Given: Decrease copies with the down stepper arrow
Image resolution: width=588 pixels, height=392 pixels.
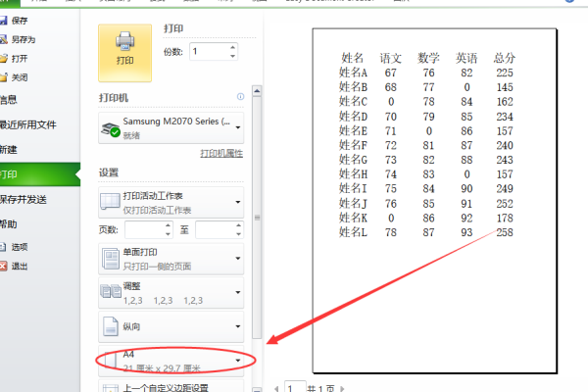Looking at the screenshot, I should [233, 56].
